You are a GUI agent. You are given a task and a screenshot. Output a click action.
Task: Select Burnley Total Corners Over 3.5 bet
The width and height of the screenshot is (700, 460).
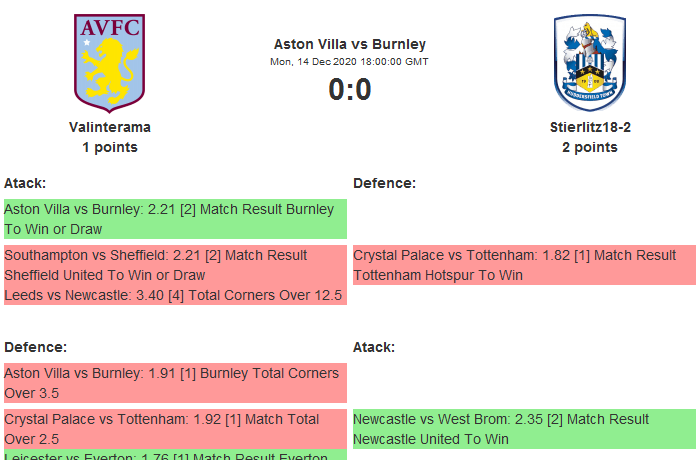pyautogui.click(x=175, y=383)
